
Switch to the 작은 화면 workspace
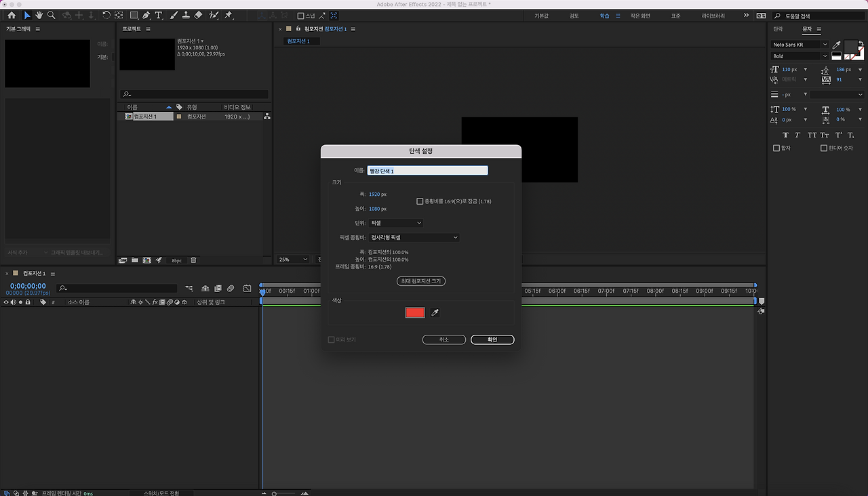[x=640, y=16]
